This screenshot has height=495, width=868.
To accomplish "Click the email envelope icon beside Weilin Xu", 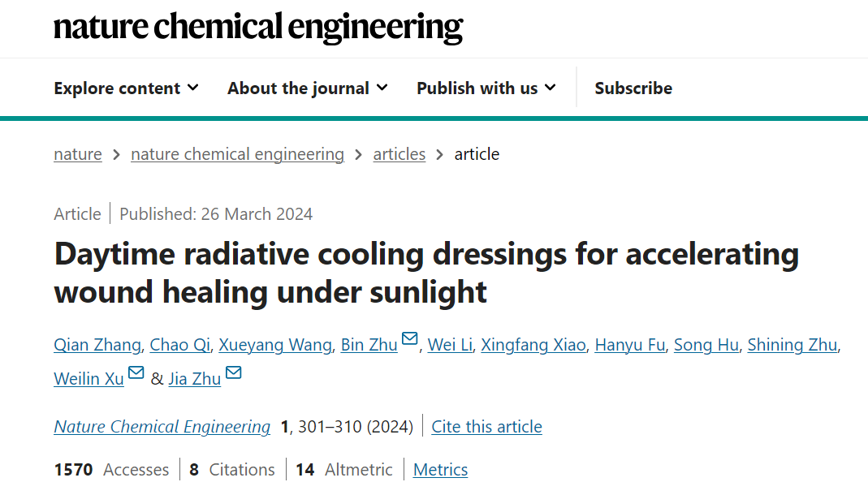I will pos(136,372).
